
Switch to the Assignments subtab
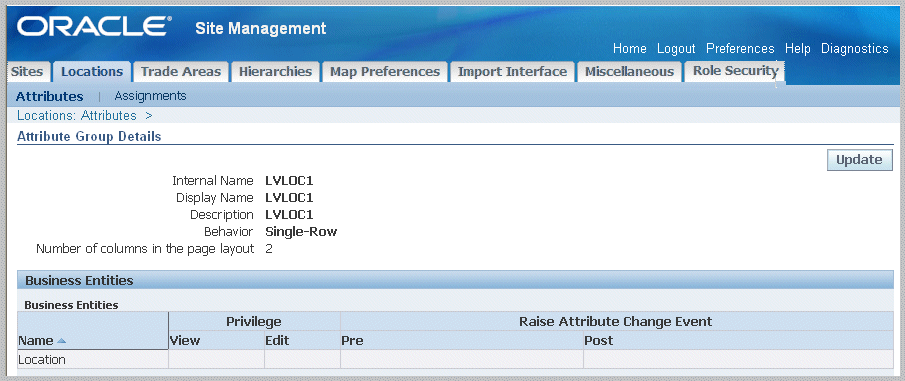(150, 96)
